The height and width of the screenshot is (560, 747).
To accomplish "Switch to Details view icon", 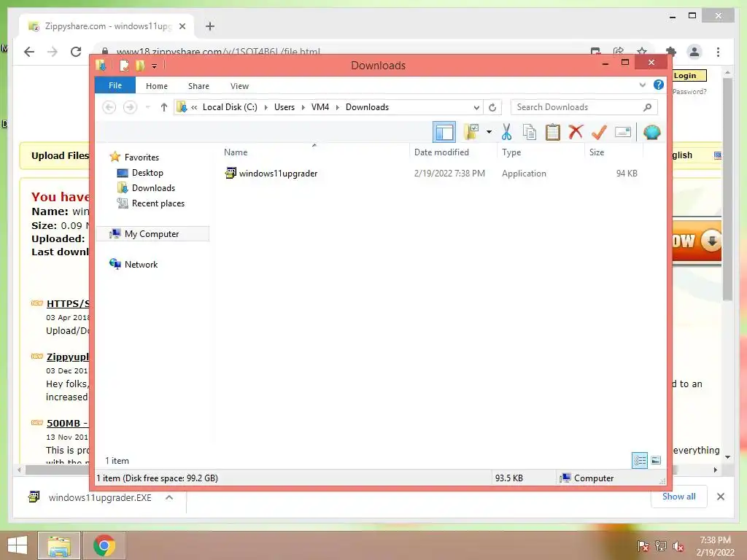I will coord(639,460).
